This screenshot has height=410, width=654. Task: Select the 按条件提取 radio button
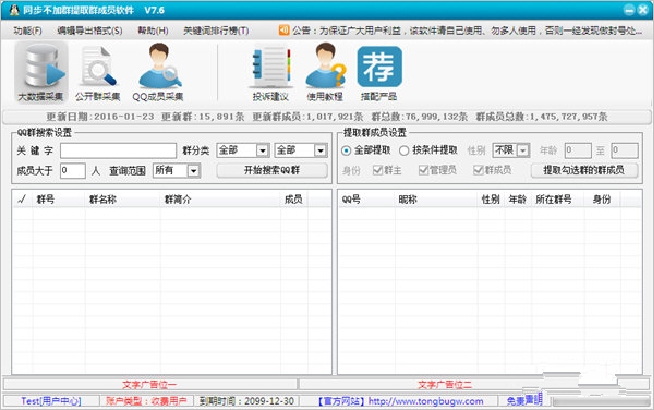404,151
